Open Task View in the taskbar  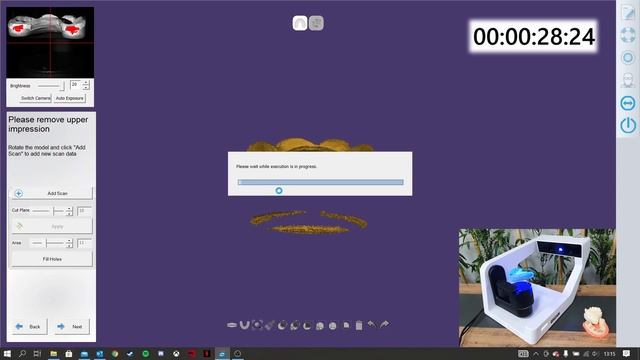click(x=37, y=353)
